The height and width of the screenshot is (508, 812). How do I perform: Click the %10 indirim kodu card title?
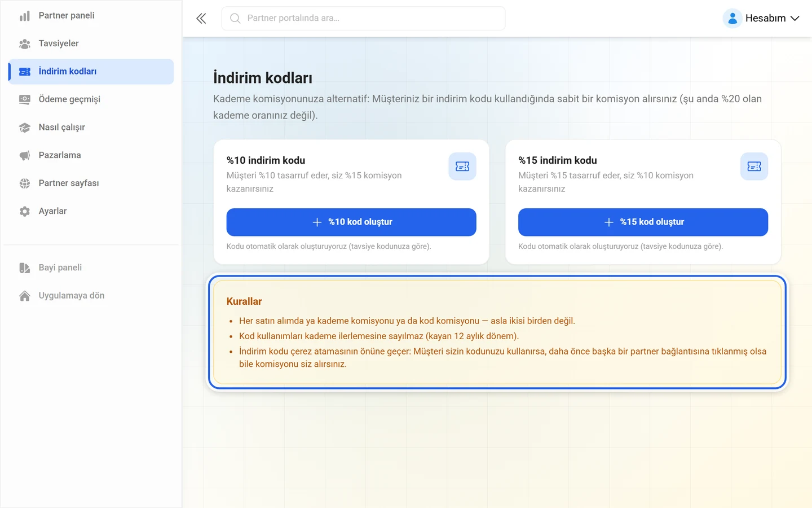point(266,160)
